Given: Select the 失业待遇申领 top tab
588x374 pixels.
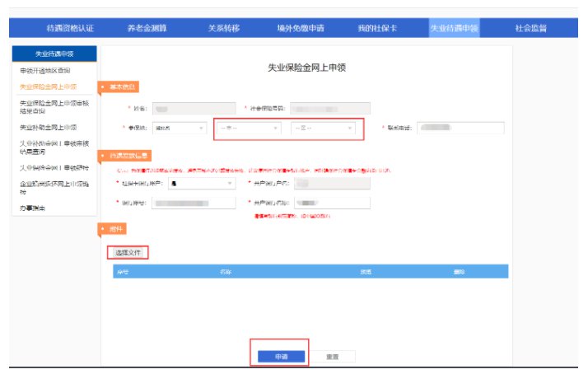Looking at the screenshot, I should pos(454,28).
